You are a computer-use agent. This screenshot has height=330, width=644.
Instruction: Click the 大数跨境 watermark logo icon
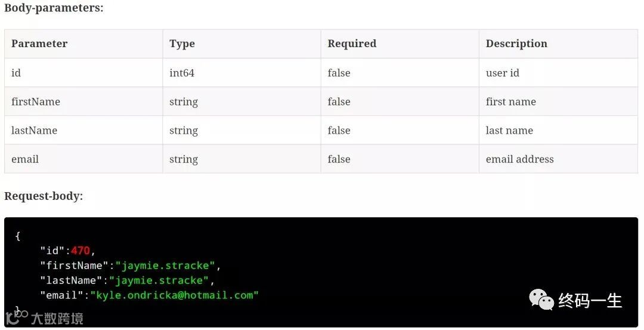tap(16, 318)
